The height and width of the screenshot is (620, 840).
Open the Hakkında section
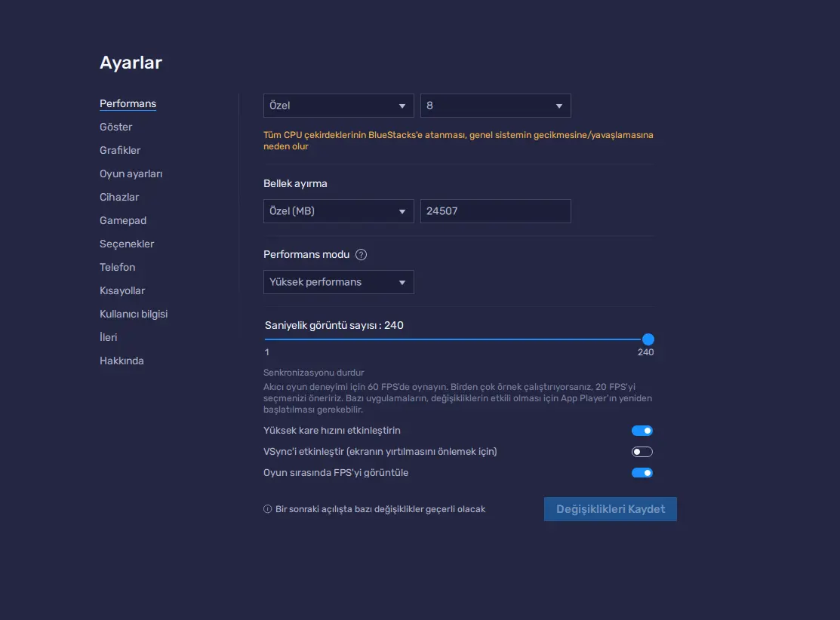pos(122,361)
